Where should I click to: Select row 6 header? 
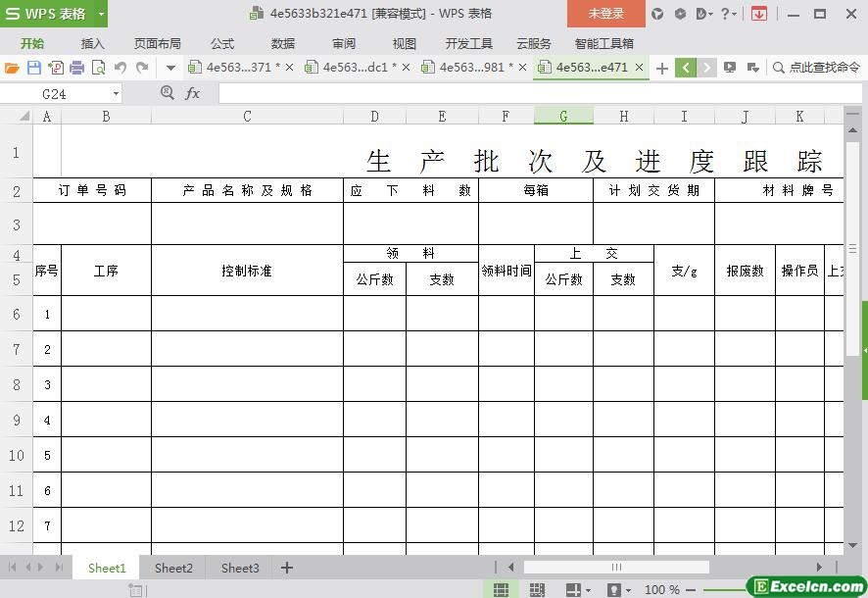tap(17, 314)
